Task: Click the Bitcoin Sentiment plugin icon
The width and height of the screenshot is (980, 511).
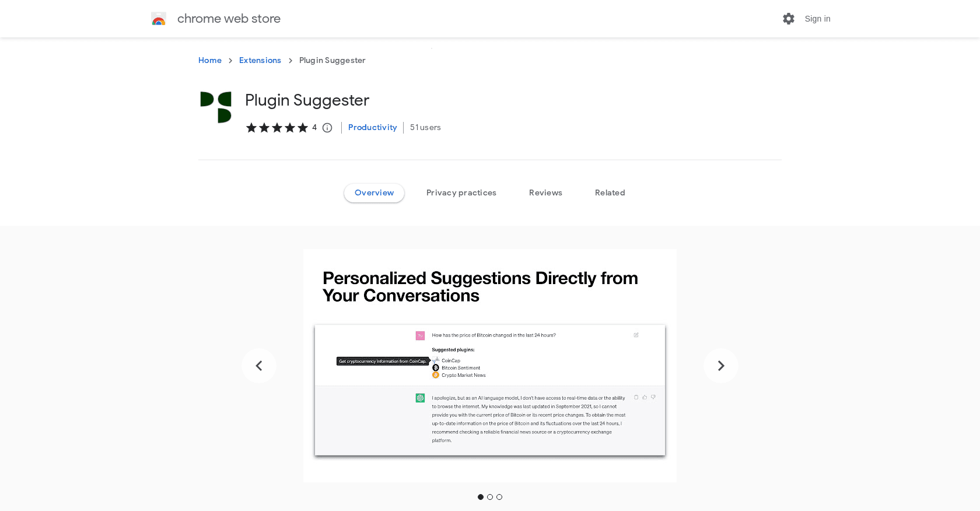Action: [x=435, y=367]
